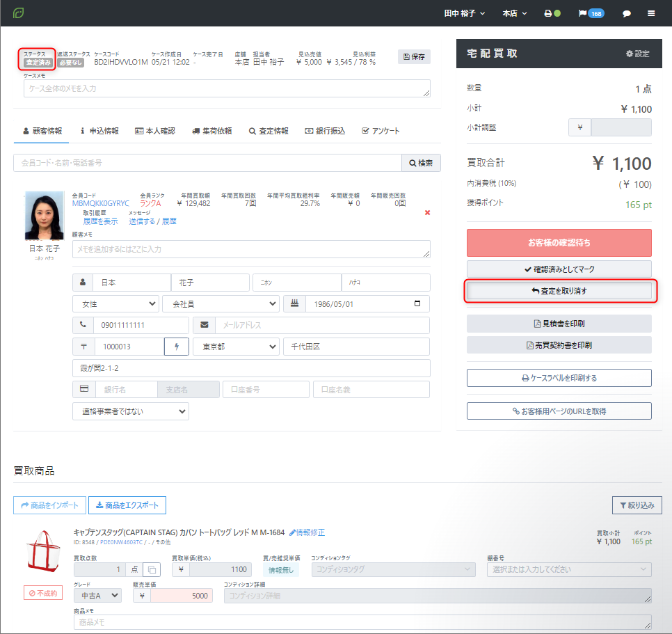Click the 小計調整 yen input field
This screenshot has height=634, width=672.
[621, 127]
